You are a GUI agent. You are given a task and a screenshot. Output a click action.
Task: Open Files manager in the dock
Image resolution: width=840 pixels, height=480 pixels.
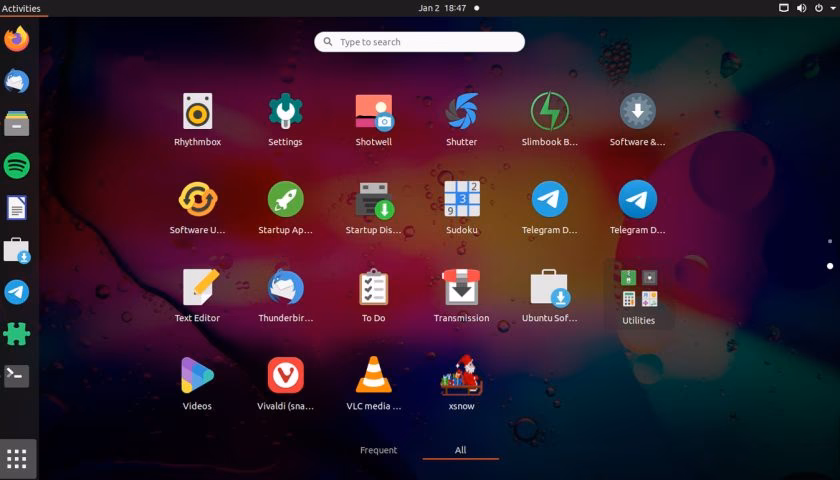pos(17,123)
